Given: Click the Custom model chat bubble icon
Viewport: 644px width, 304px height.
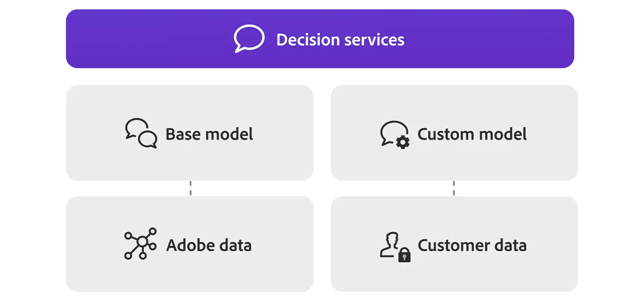Looking at the screenshot, I should [x=395, y=134].
